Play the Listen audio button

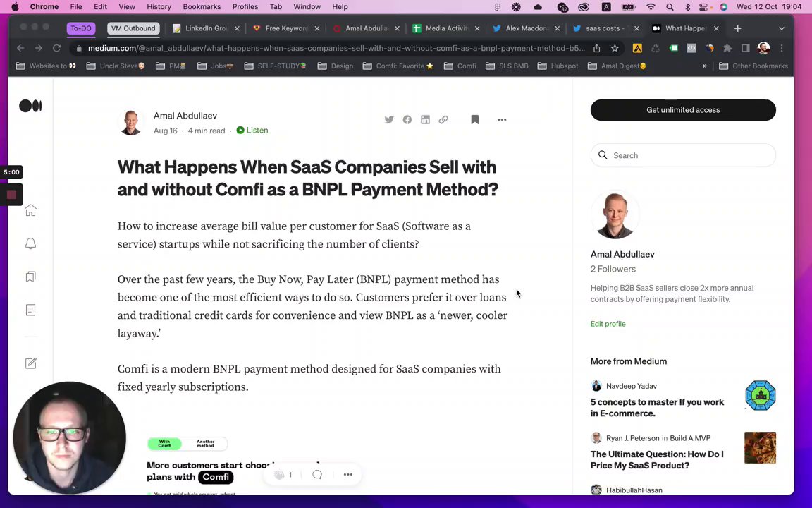click(252, 130)
